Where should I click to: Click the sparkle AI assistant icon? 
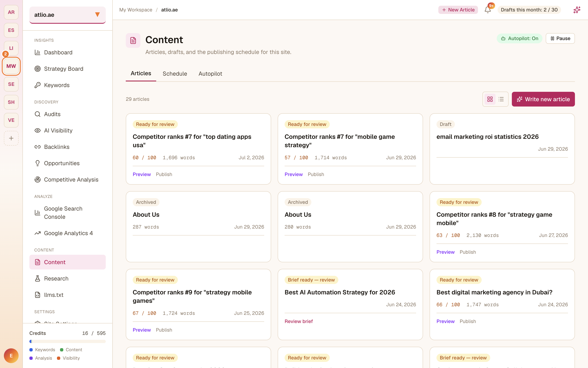(577, 10)
